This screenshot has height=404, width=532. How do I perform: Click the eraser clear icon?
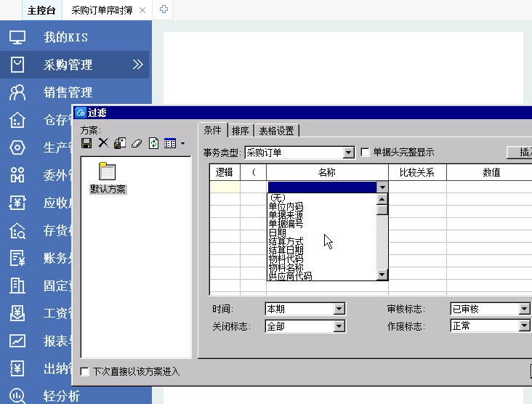click(137, 143)
